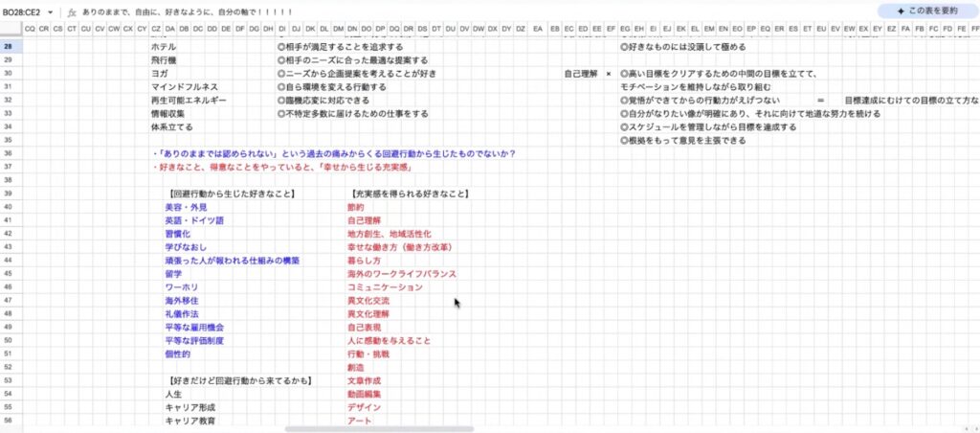Click the cell containing 飛行機
This screenshot has height=433, width=980.
click(163, 60)
